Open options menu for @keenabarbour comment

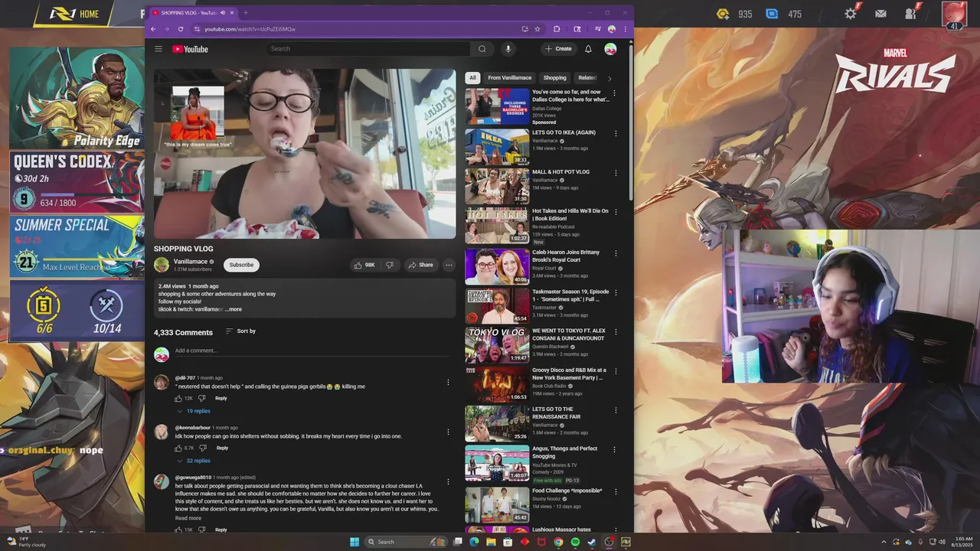tap(448, 432)
